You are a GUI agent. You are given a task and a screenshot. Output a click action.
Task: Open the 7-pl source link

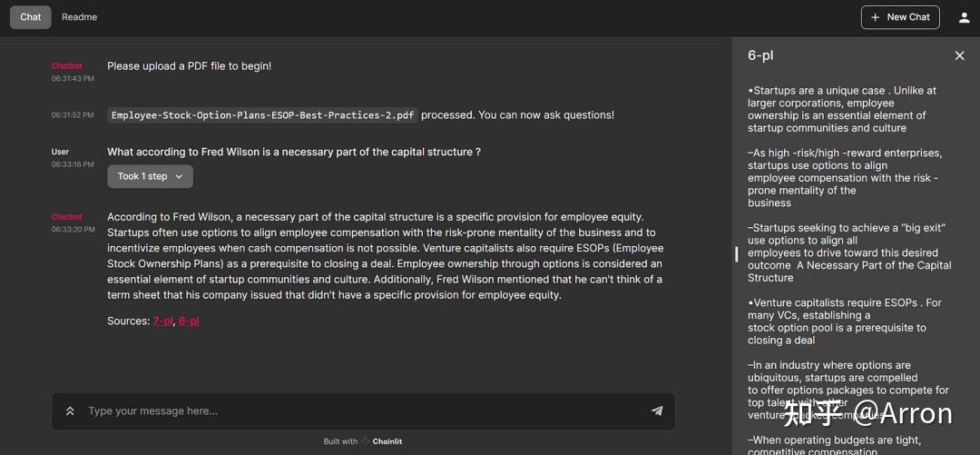tap(162, 321)
